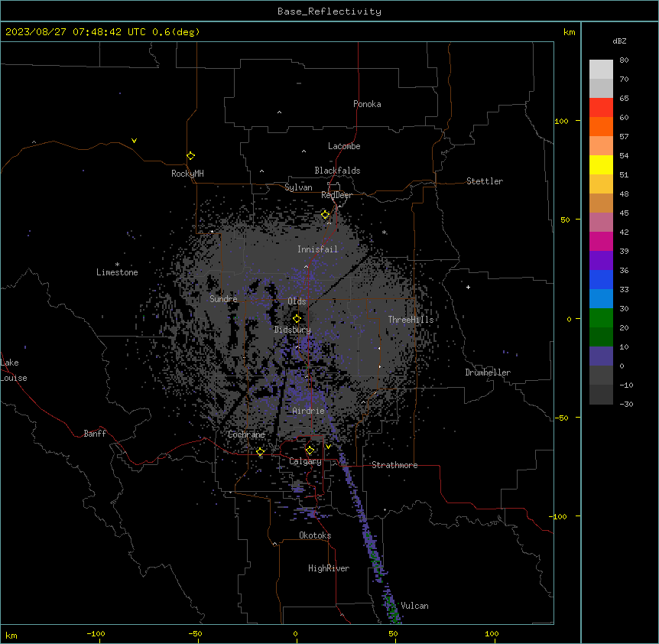659x644 pixels.
Task: Click the Calgary city label
Action: click(x=306, y=461)
